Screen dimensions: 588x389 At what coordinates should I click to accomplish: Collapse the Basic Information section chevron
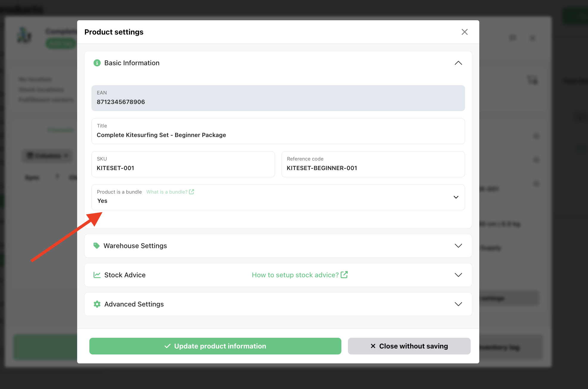click(458, 63)
